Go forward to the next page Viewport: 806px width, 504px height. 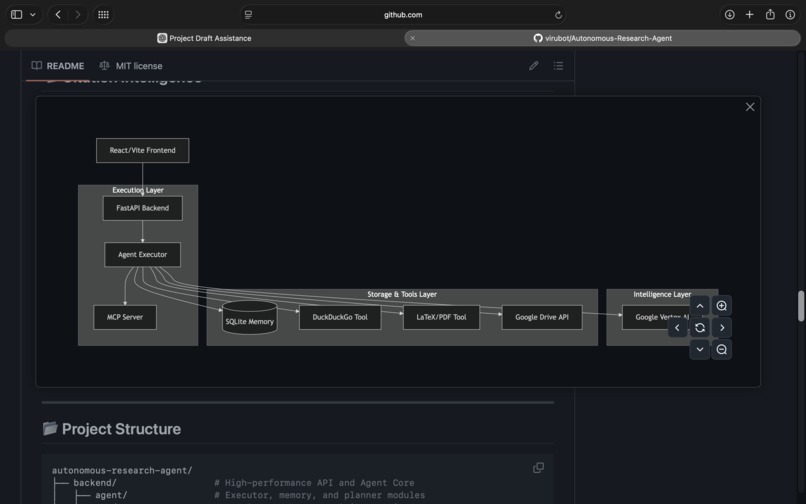(78, 14)
